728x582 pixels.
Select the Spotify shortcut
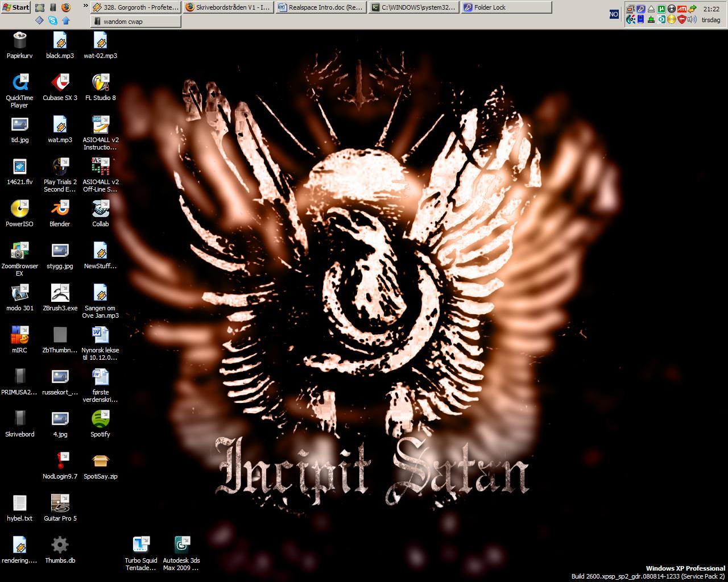tap(100, 424)
